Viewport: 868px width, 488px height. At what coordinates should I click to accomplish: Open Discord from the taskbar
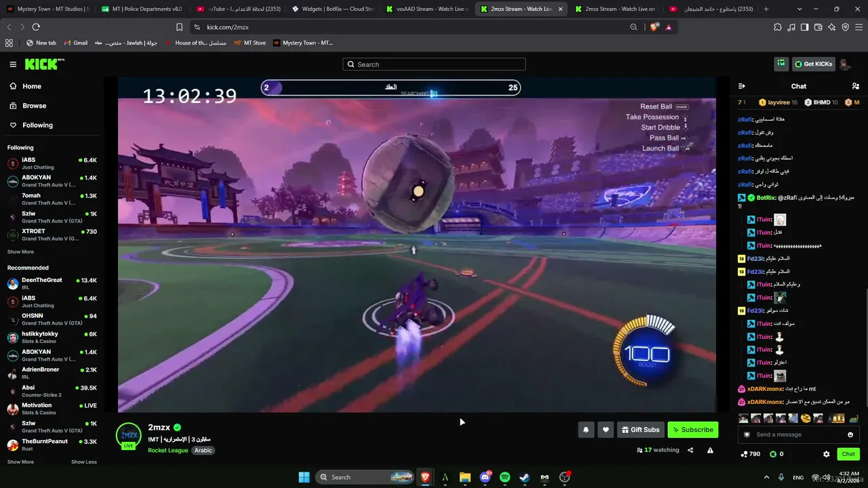pyautogui.click(x=485, y=477)
